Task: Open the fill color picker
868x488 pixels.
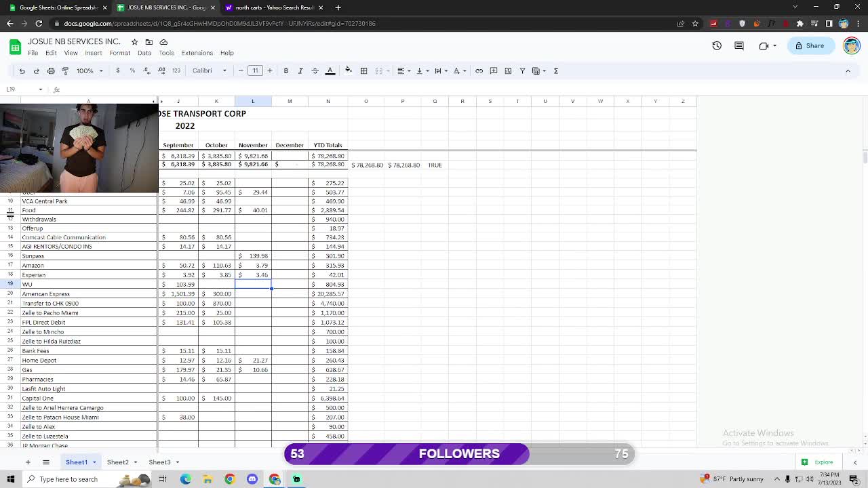Action: tap(349, 70)
